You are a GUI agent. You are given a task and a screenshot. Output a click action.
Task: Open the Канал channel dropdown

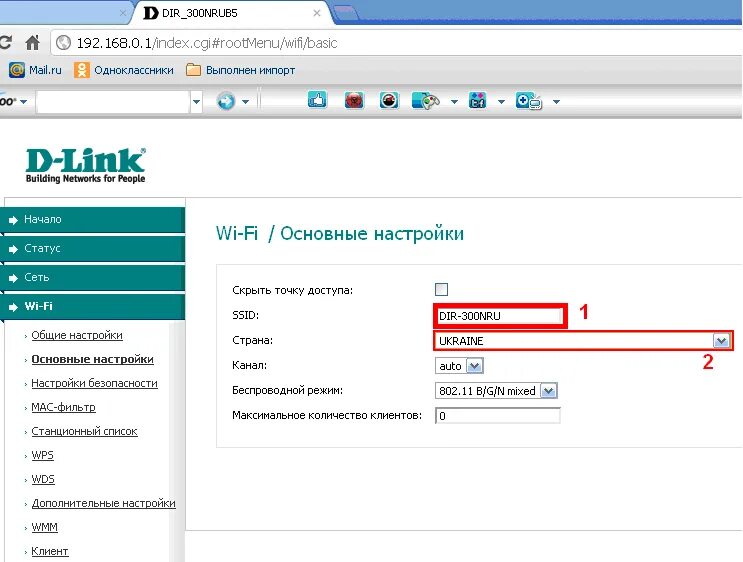(459, 366)
